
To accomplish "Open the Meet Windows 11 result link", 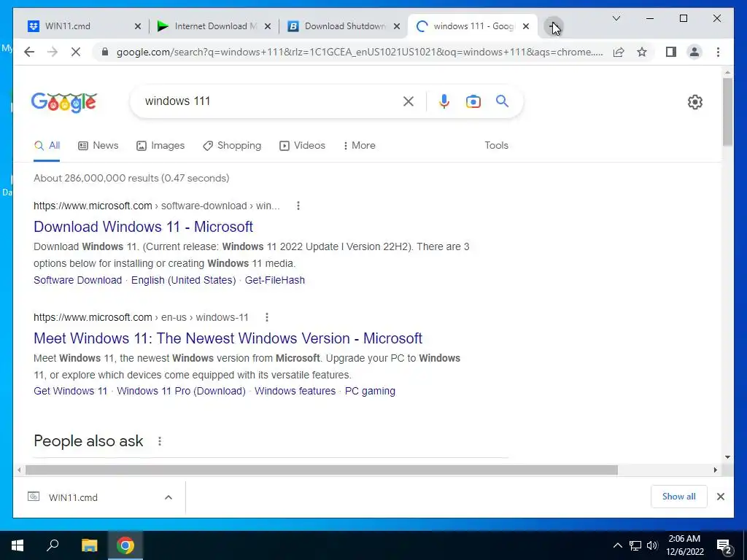I will coord(228,338).
